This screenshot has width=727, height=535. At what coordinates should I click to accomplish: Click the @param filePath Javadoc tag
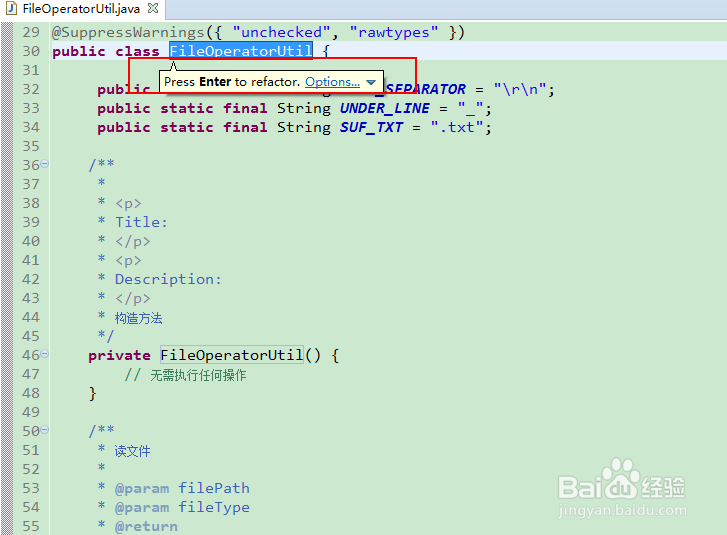(182, 488)
